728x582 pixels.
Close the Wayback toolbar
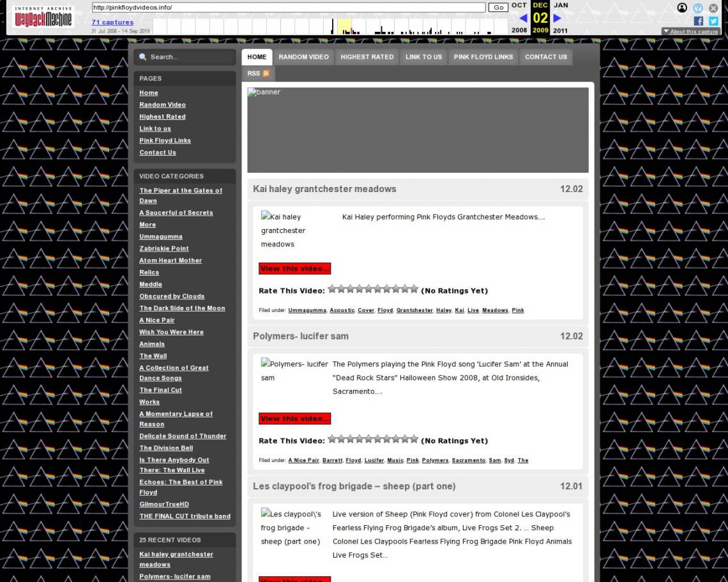click(713, 8)
